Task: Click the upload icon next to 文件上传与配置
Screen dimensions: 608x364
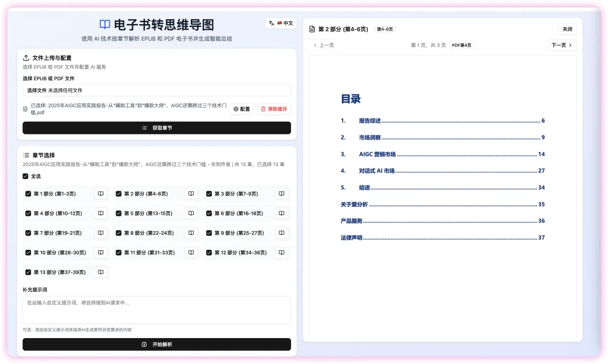Action: tap(26, 58)
